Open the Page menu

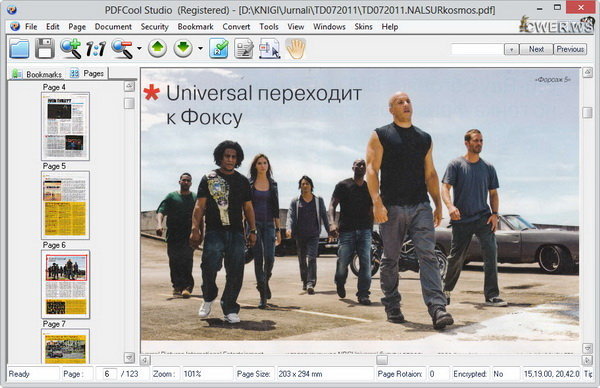point(77,27)
